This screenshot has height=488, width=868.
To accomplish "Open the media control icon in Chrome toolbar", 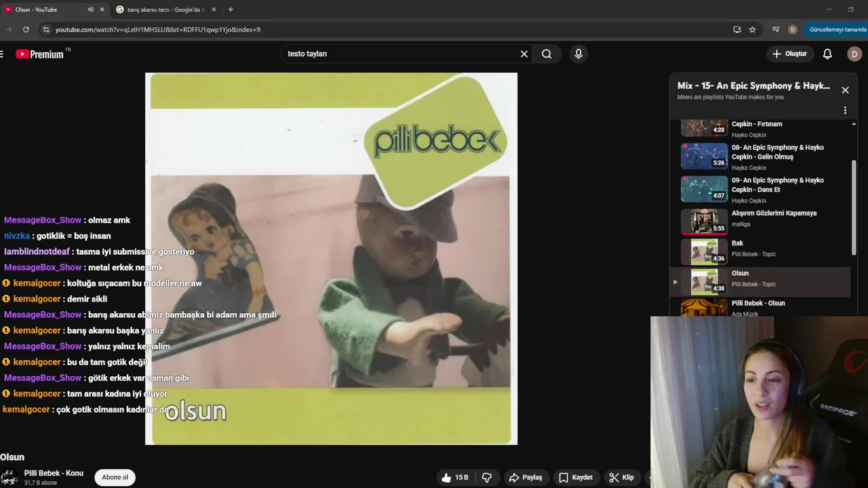I will [776, 29].
